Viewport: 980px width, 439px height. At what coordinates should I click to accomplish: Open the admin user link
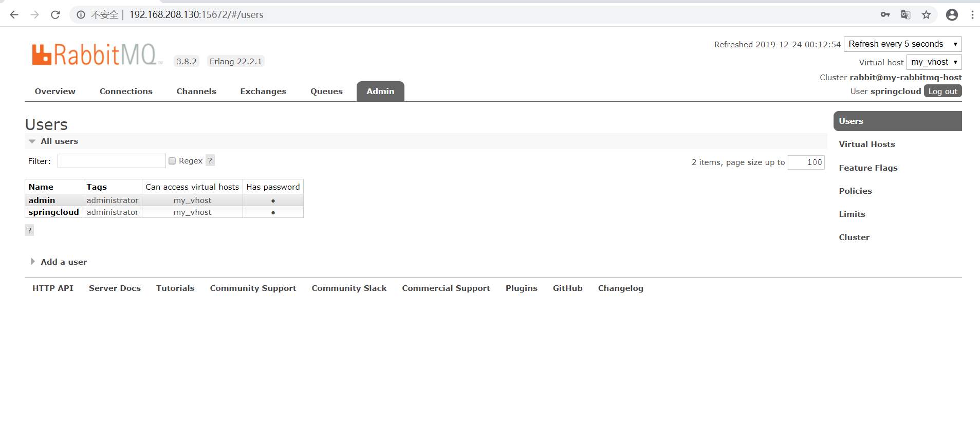point(42,200)
